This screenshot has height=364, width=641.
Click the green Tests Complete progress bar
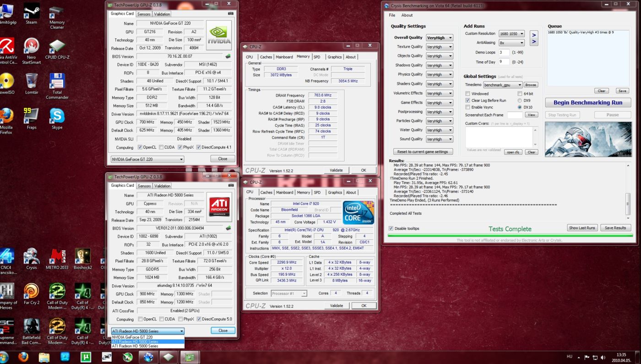point(510,235)
